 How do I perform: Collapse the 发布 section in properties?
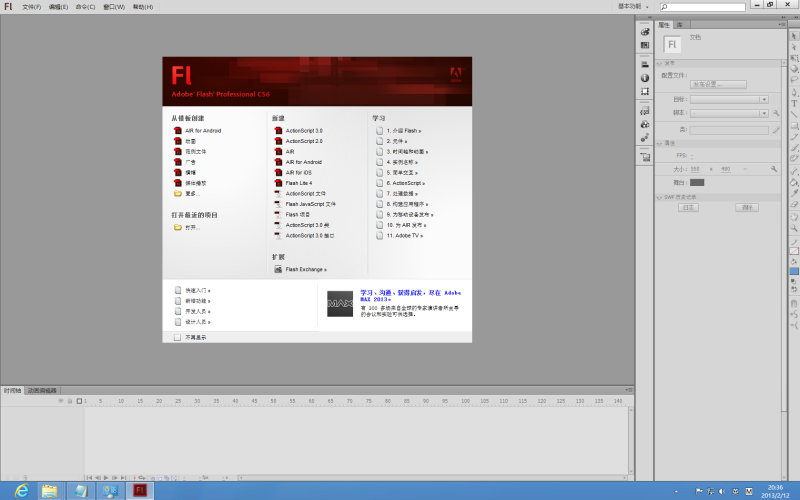pos(659,64)
